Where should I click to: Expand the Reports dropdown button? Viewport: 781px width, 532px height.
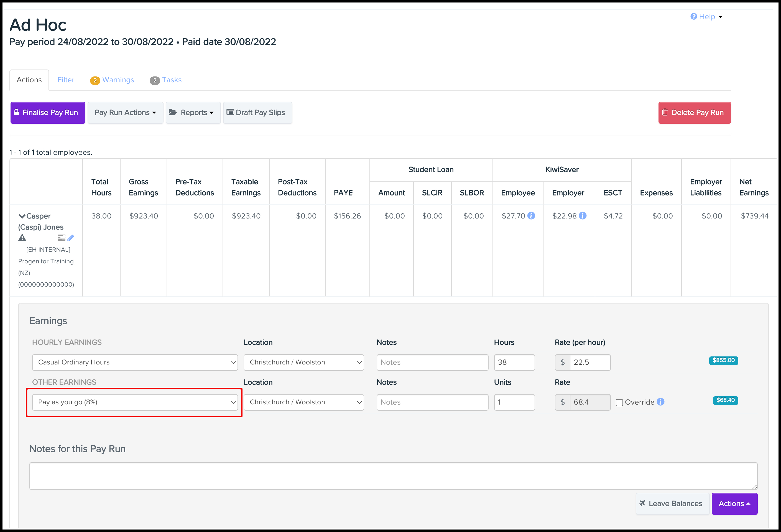(193, 112)
